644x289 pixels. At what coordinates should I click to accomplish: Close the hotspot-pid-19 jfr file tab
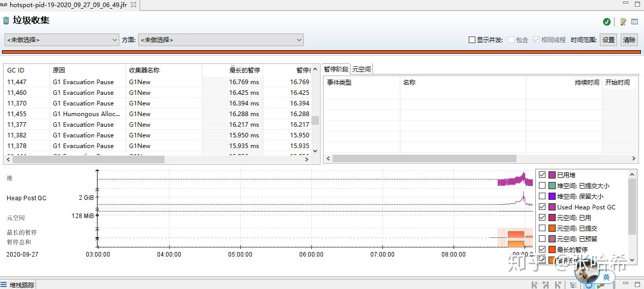134,5
